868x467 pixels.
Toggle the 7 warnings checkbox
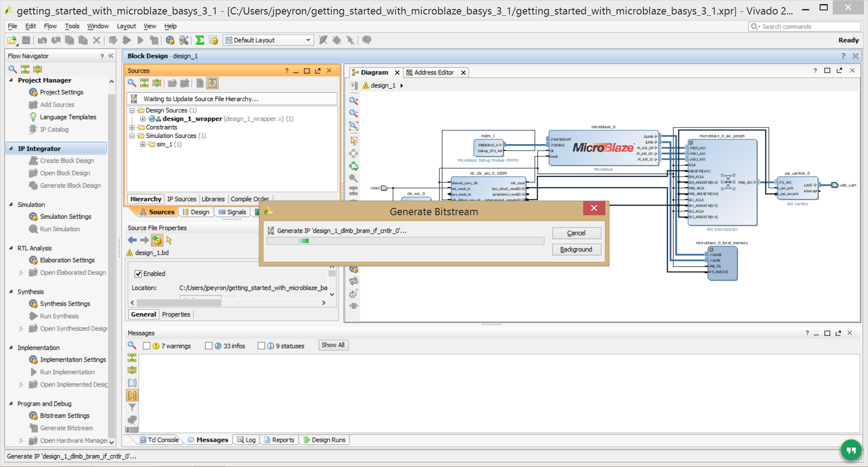(x=146, y=346)
